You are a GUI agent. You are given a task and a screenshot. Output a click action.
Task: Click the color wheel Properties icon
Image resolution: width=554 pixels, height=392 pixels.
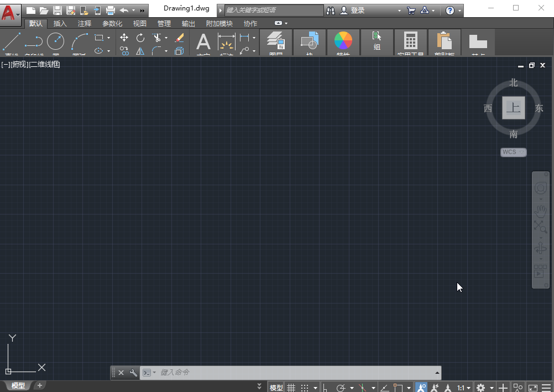(x=343, y=39)
